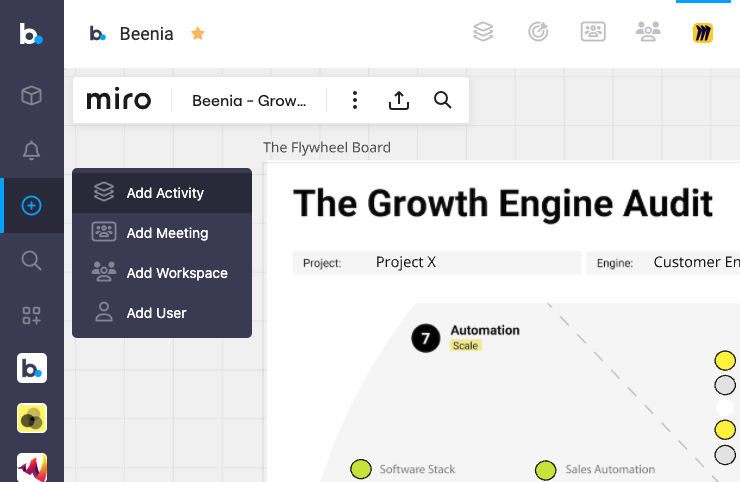Image resolution: width=740 pixels, height=482 pixels.
Task: Click the Beenia logo in sidebar
Action: [31, 34]
